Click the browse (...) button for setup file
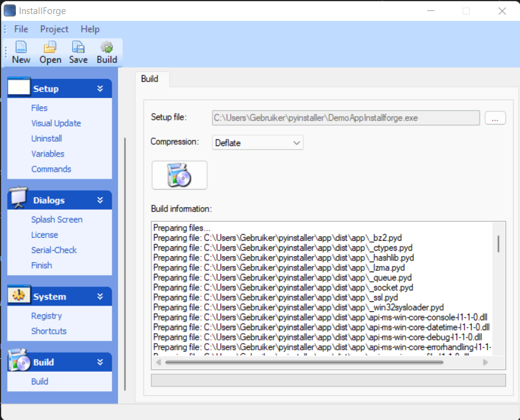The image size is (520, 420). (495, 118)
